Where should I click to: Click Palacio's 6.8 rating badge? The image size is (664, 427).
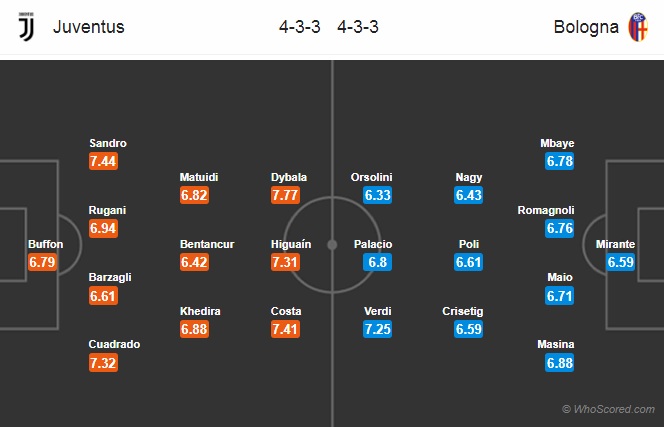377,262
